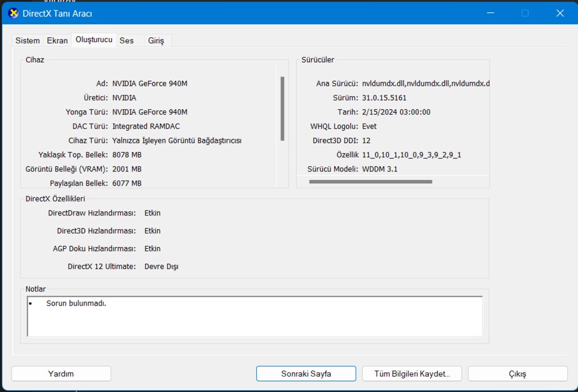Close the DirectX Tanı Aracı window
The width and height of the screenshot is (578, 392).
tap(559, 14)
